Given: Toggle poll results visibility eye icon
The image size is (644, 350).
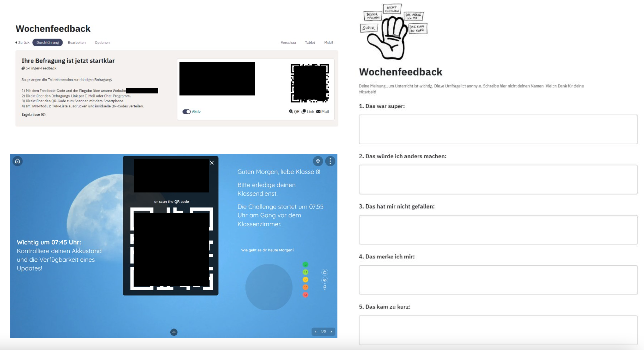Looking at the screenshot, I should (x=325, y=280).
